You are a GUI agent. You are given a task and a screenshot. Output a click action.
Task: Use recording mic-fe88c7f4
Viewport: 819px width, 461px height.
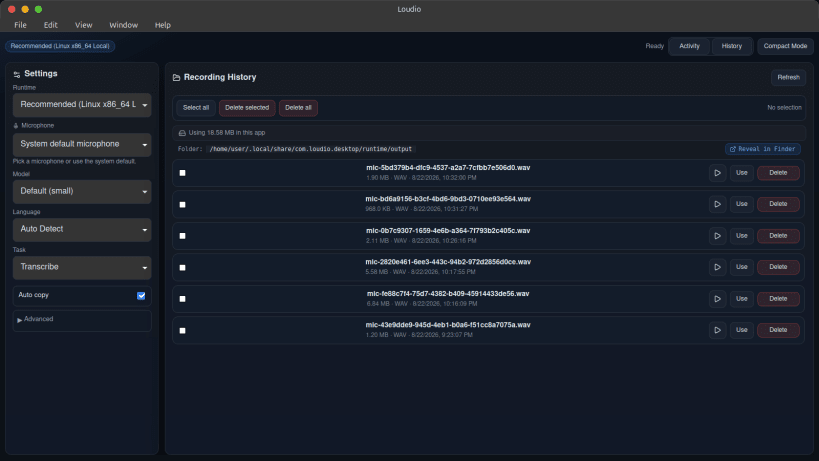point(742,299)
